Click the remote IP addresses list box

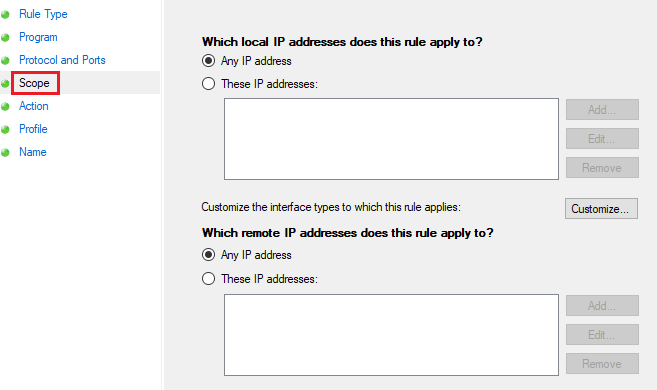(391, 335)
